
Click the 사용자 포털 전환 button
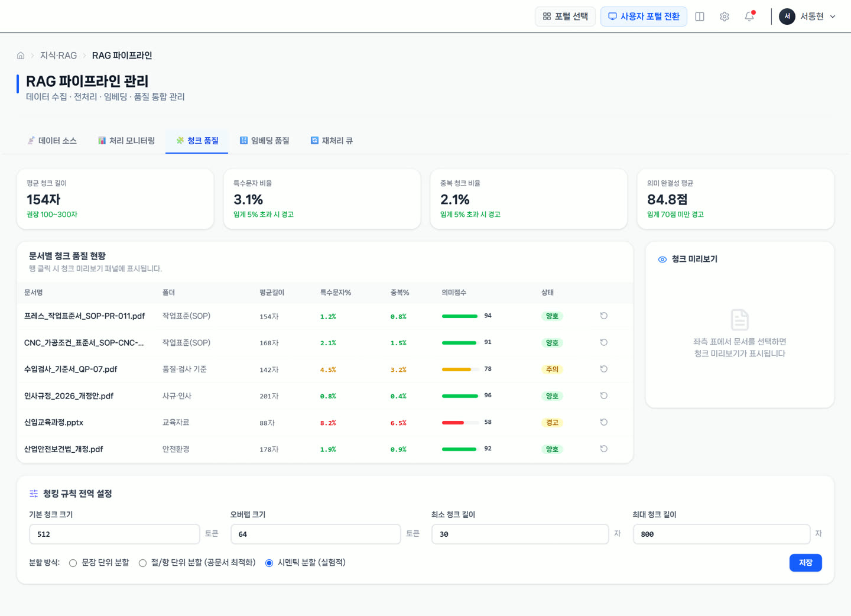click(x=644, y=17)
